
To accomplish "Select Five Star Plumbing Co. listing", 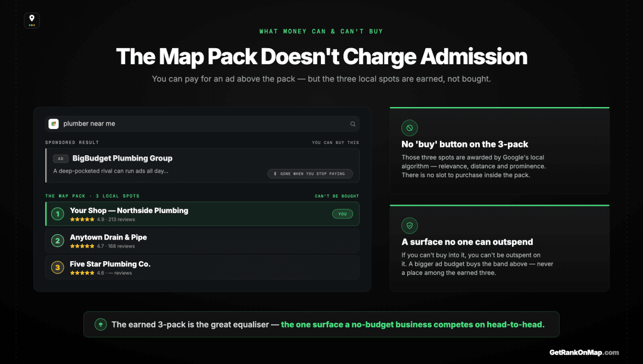I will 202,268.
